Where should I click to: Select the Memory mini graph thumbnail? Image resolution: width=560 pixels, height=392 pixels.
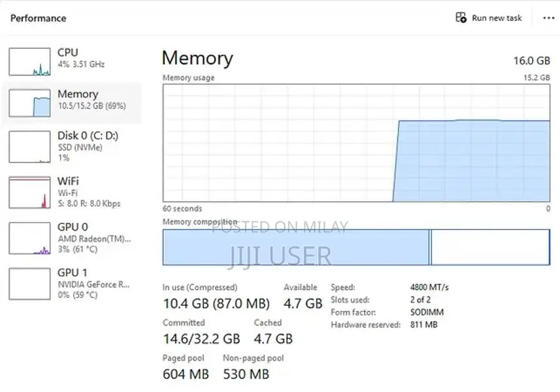(29, 103)
